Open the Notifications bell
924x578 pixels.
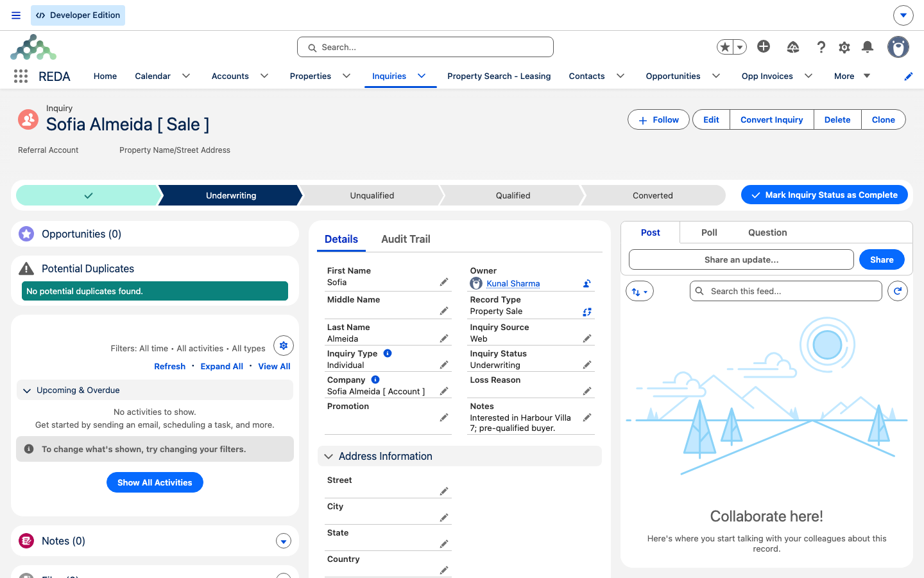coord(868,47)
